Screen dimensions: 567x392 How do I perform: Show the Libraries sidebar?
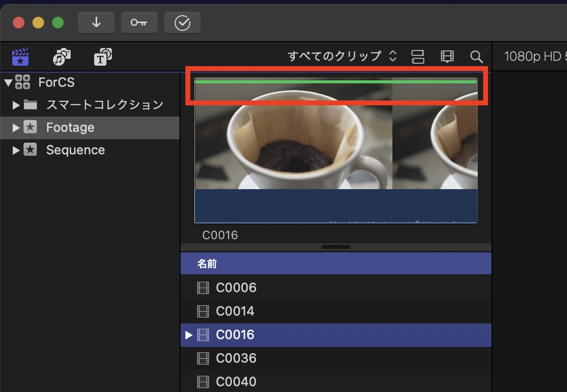click(21, 56)
